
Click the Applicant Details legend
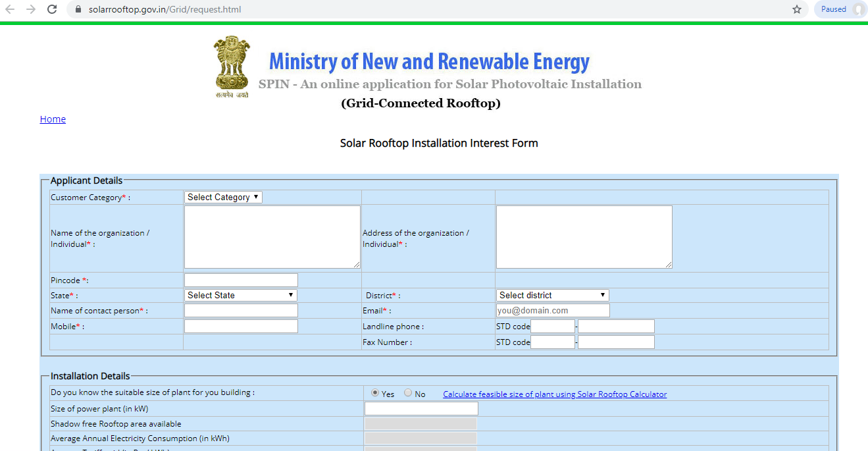point(86,180)
